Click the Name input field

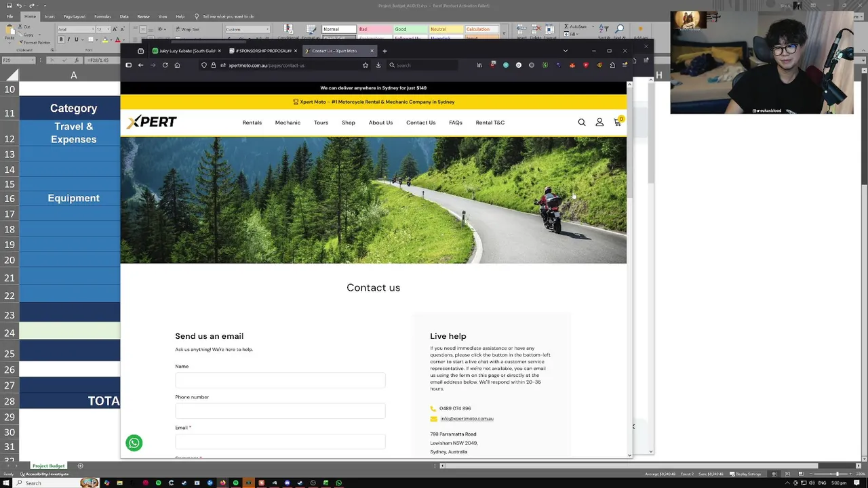280,380
